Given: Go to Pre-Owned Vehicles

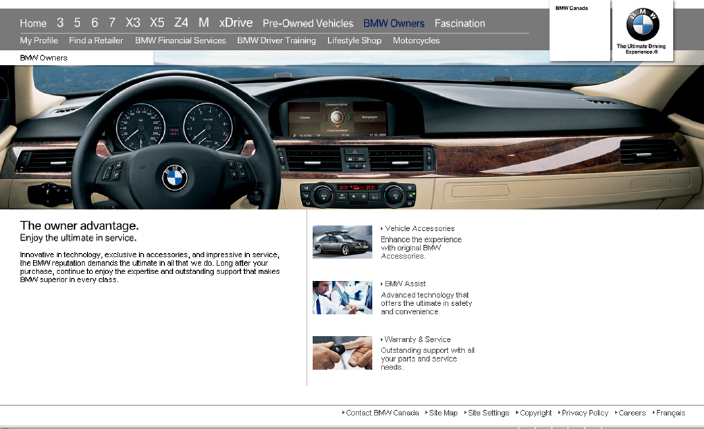Looking at the screenshot, I should (308, 23).
